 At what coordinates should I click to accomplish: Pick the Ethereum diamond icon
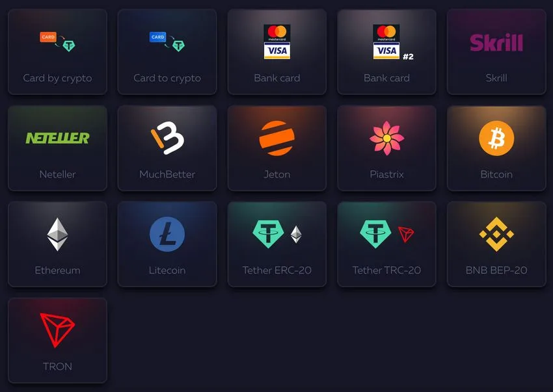(x=57, y=235)
